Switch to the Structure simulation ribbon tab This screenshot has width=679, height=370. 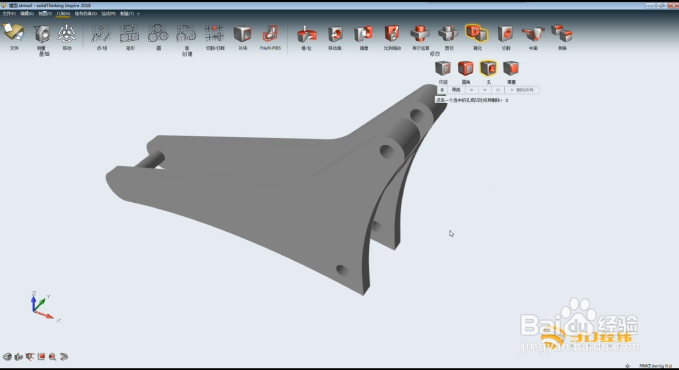click(x=86, y=14)
